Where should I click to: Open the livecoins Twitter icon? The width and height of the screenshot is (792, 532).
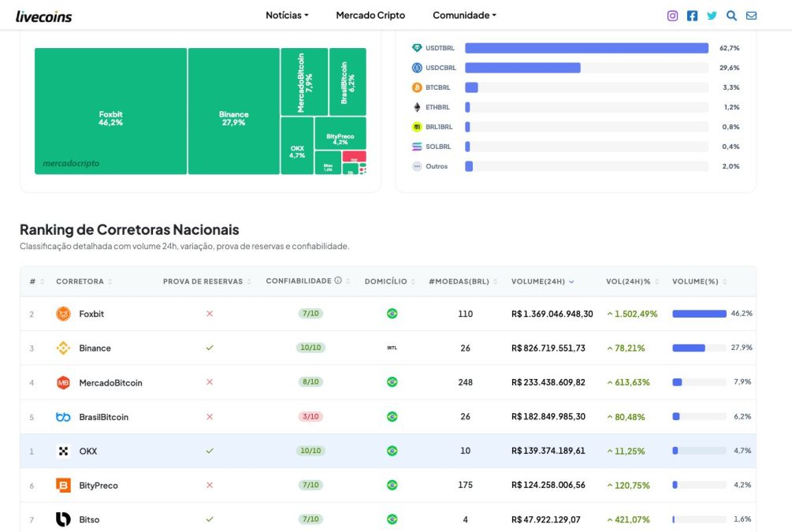click(712, 16)
